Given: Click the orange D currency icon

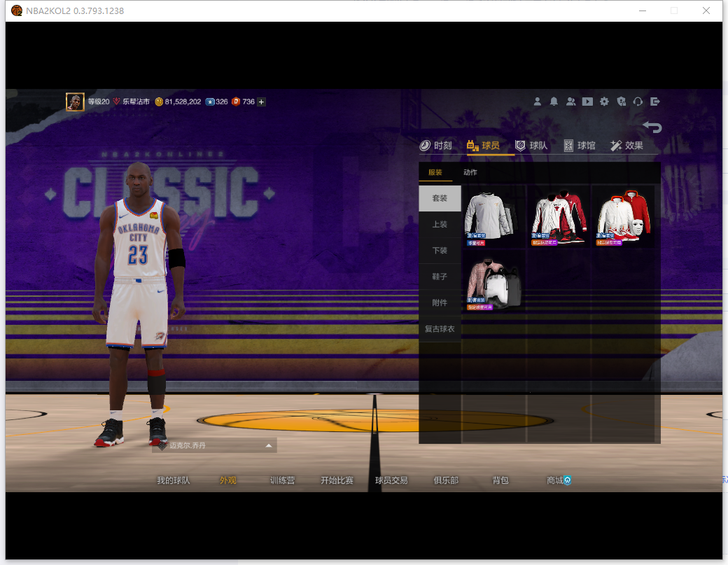Looking at the screenshot, I should point(236,102).
